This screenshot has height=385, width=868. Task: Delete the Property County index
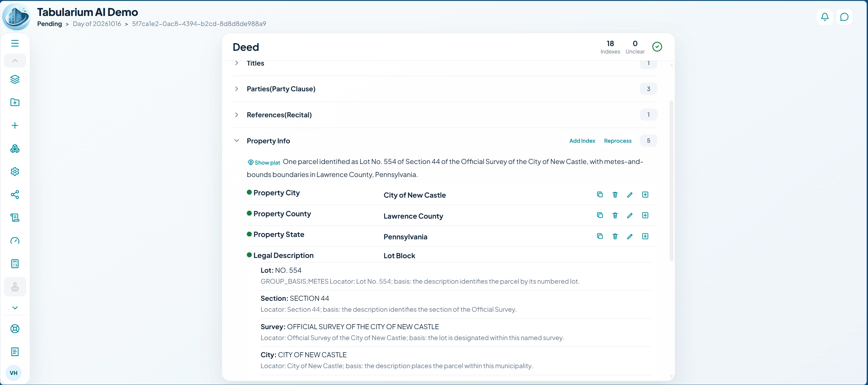615,215
